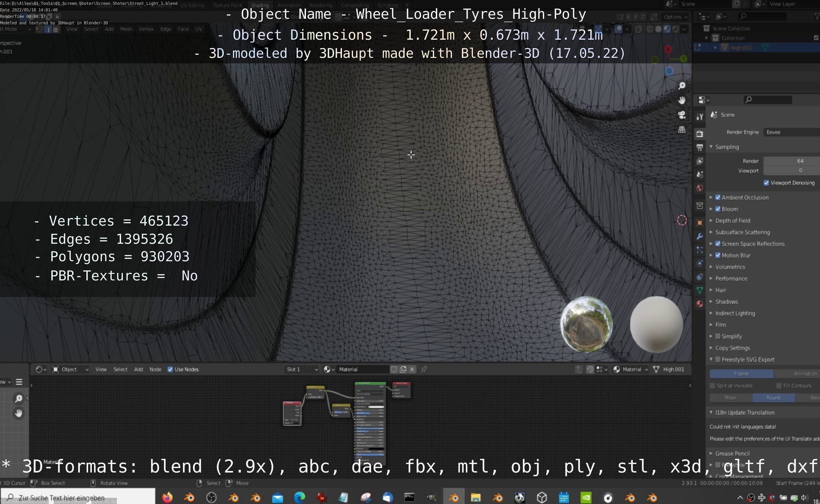Open the World properties globe icon
Image resolution: width=820 pixels, height=504 pixels.
[700, 188]
